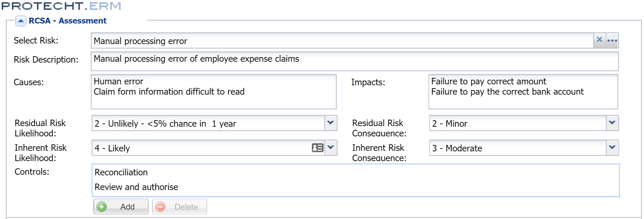Click the RCSA - Assessment heading text

tap(67, 21)
